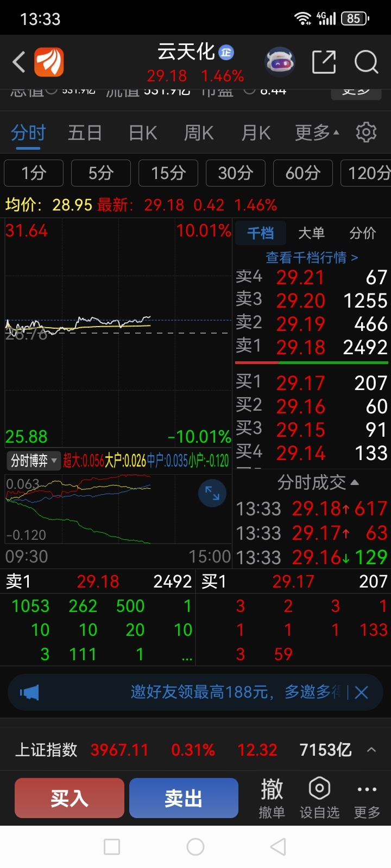Tap the 买1 price 29.17 order row
The height and width of the screenshot is (868, 391).
312,383
